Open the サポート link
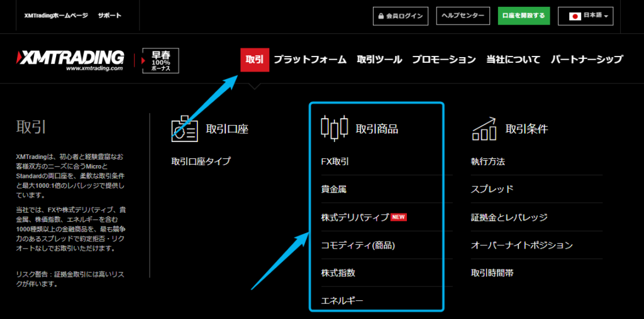644x319 pixels. tap(109, 15)
